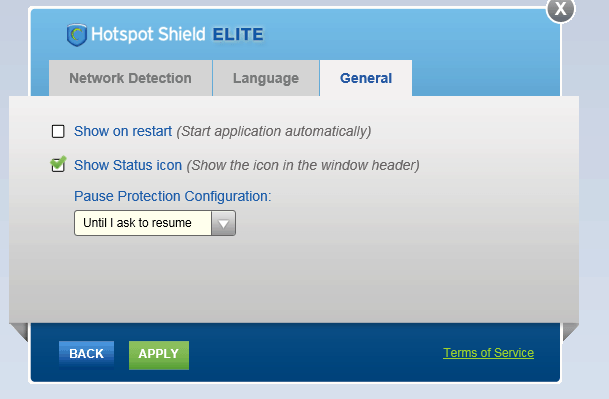Click the Hotspot Shield title text
Screen dimensions: 609x399
pos(148,35)
